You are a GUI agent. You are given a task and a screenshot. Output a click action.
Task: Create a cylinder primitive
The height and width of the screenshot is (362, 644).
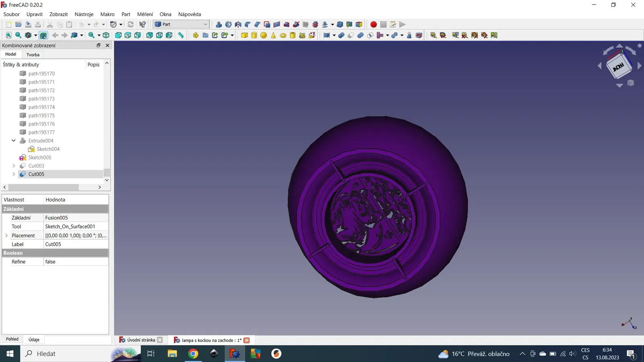coord(254,35)
